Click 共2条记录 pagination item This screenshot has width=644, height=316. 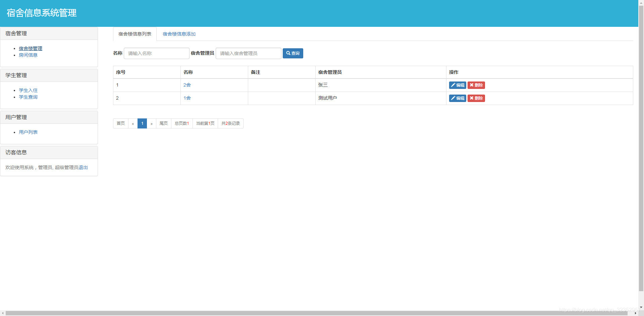pyautogui.click(x=231, y=123)
